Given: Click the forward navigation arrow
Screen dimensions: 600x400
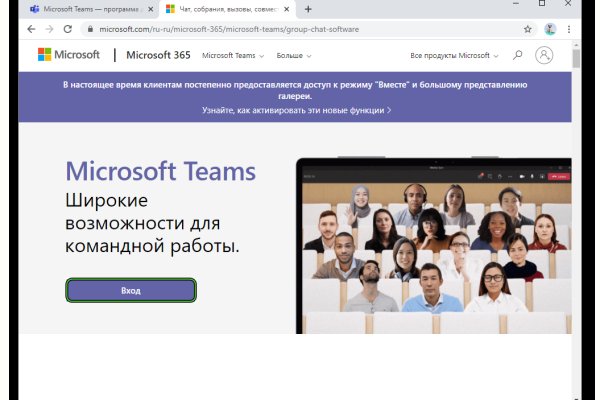Looking at the screenshot, I should click(49, 29).
